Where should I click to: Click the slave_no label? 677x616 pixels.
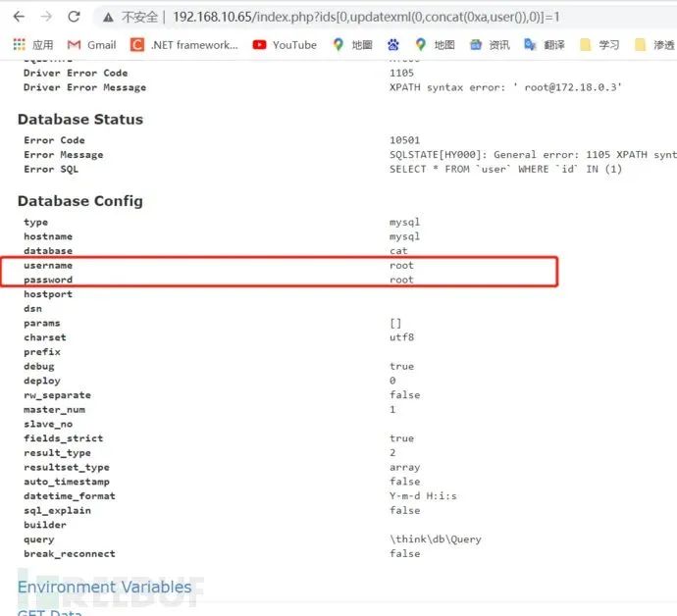(x=48, y=424)
